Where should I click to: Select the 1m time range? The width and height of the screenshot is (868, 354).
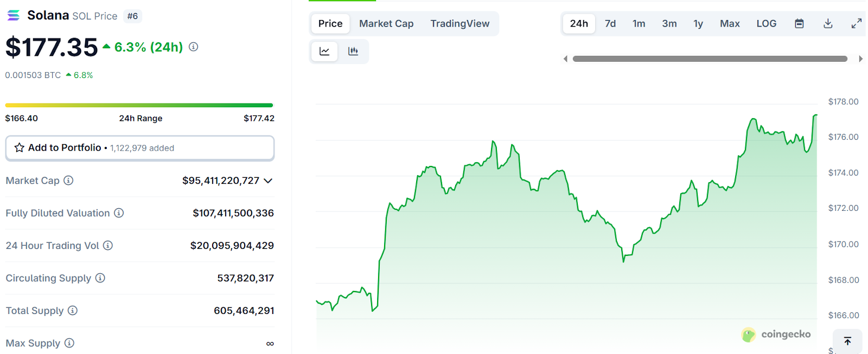(639, 24)
